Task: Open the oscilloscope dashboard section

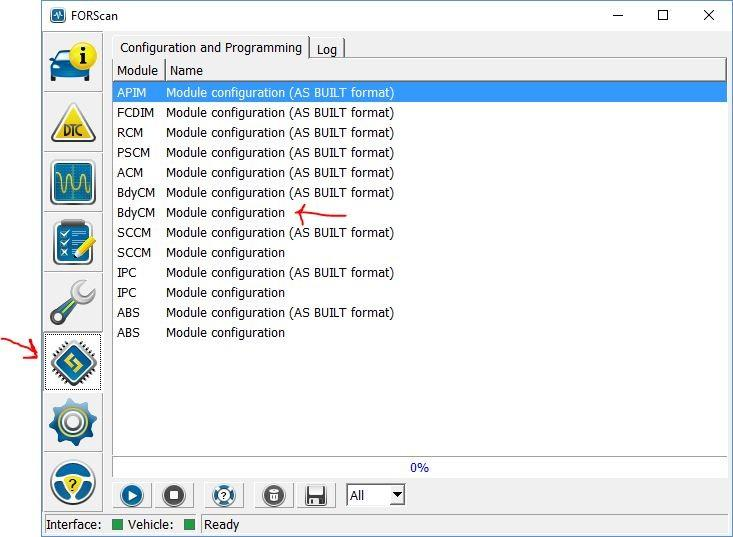Action: point(73,182)
